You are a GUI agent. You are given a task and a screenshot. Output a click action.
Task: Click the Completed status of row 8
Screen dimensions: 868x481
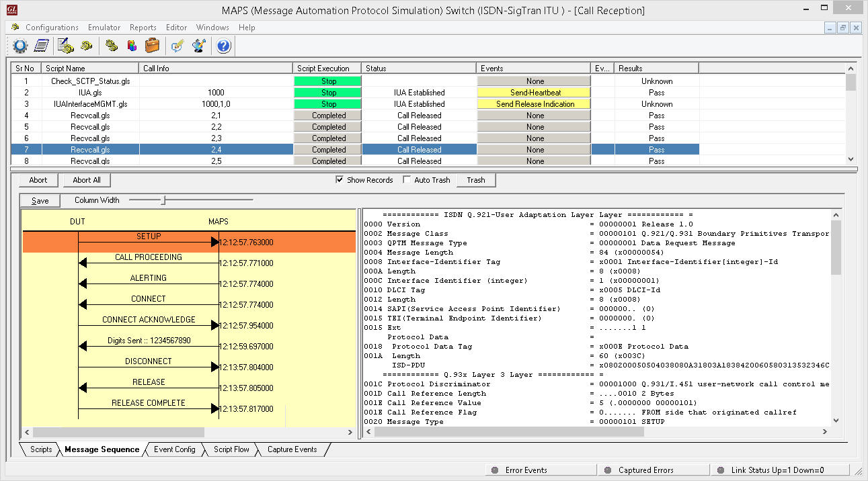(x=329, y=161)
